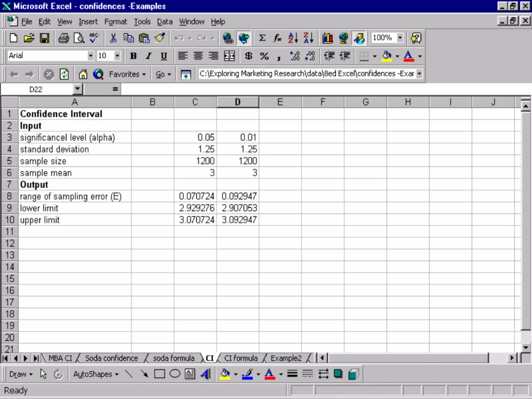Open the Name Box dropdown arrow
The height and width of the screenshot is (399, 532).
click(77, 89)
